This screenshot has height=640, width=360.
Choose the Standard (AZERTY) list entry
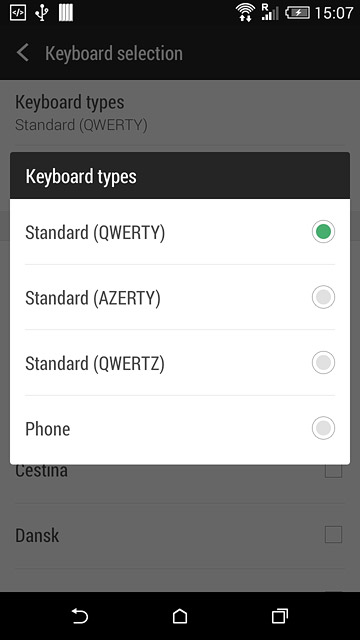(180, 297)
